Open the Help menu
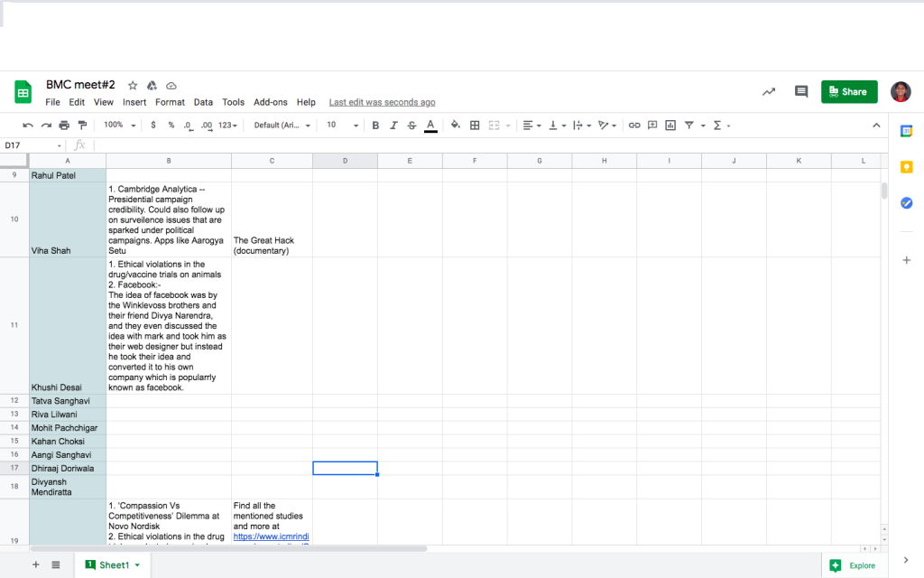The height and width of the screenshot is (578, 924). pos(306,102)
